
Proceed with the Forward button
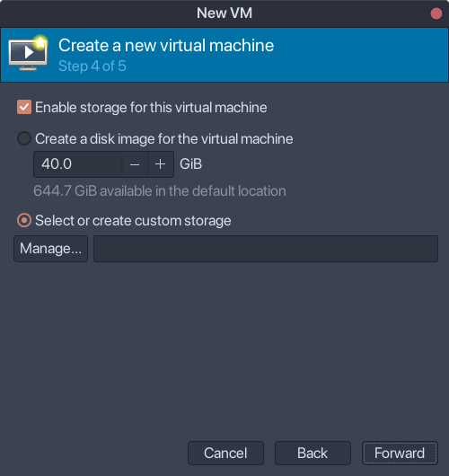click(400, 453)
